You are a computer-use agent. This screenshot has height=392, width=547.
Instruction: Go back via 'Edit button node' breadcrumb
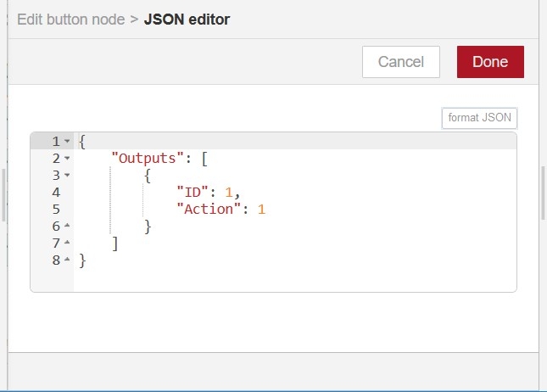click(71, 19)
